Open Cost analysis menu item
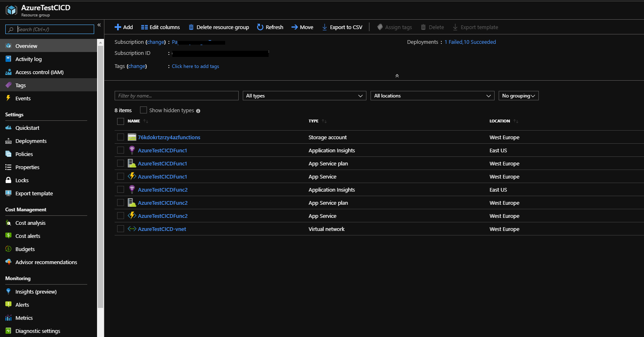 tap(48, 223)
